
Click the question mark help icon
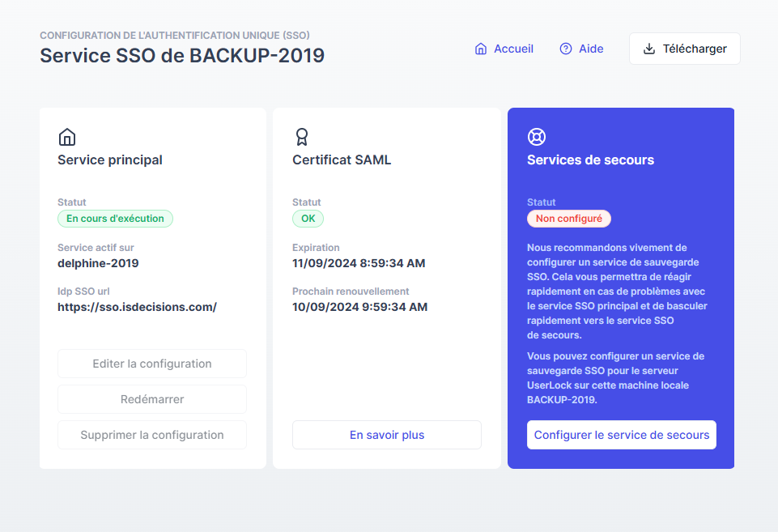pyautogui.click(x=566, y=49)
